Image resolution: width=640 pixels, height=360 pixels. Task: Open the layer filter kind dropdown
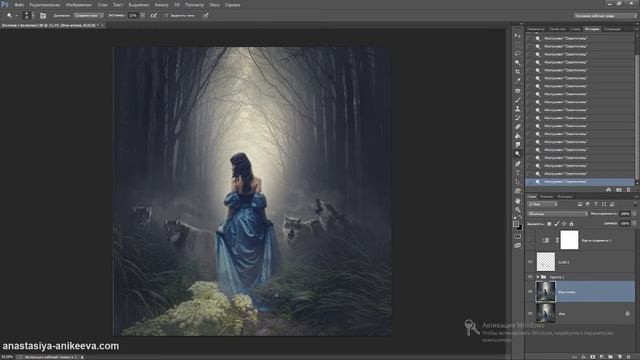click(x=542, y=204)
